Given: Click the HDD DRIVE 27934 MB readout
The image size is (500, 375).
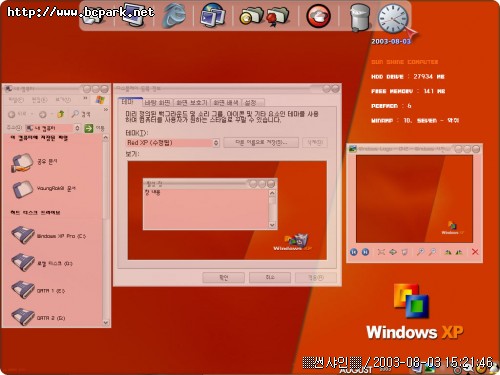Looking at the screenshot, I should pyautogui.click(x=408, y=76).
